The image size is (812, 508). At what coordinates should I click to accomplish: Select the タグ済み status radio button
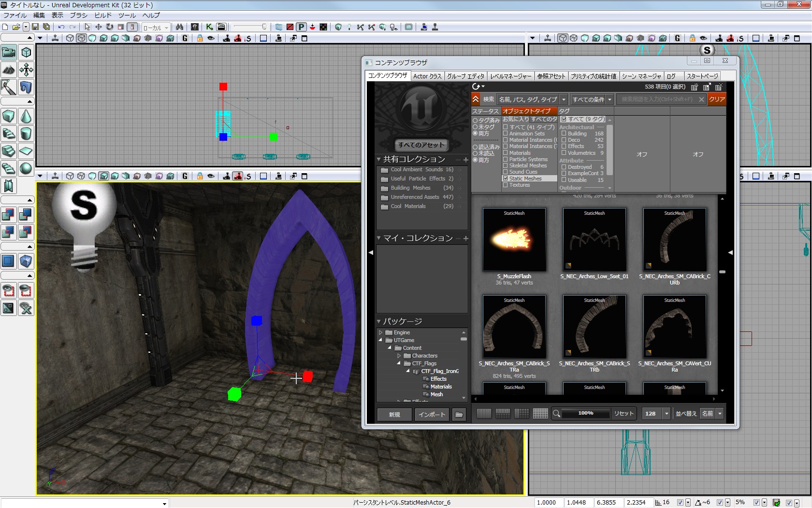click(x=475, y=120)
